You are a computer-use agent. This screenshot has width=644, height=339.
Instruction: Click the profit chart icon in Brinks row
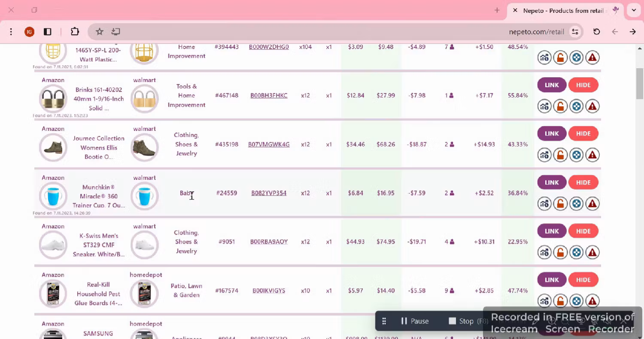click(544, 106)
